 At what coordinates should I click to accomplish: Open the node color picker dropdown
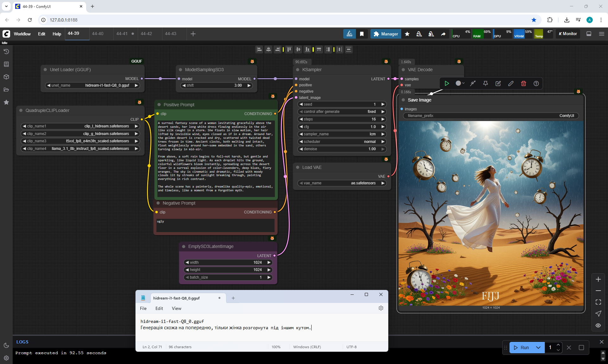point(460,83)
